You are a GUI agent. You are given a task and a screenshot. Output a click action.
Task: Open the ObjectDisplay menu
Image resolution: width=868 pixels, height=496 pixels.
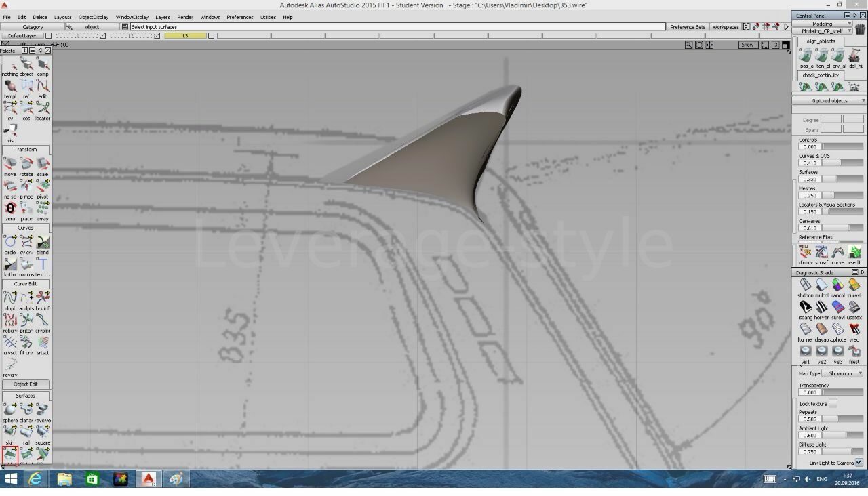tap(93, 17)
